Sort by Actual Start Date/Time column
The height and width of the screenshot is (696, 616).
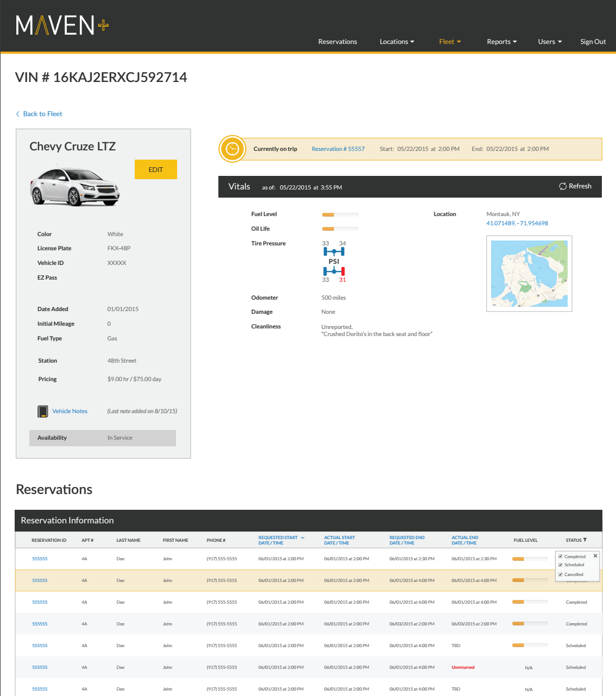(340, 540)
